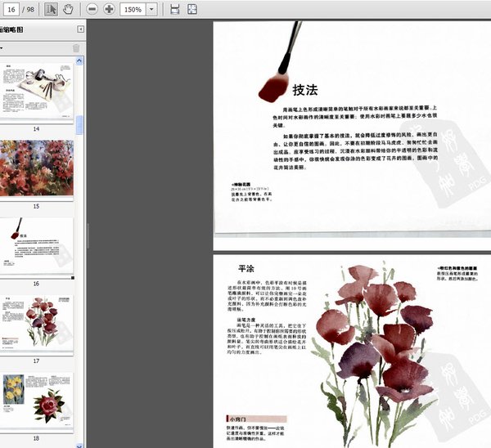Enable scrolling page view icon
Screen dimensions: 491x448
pyautogui.click(x=175, y=9)
